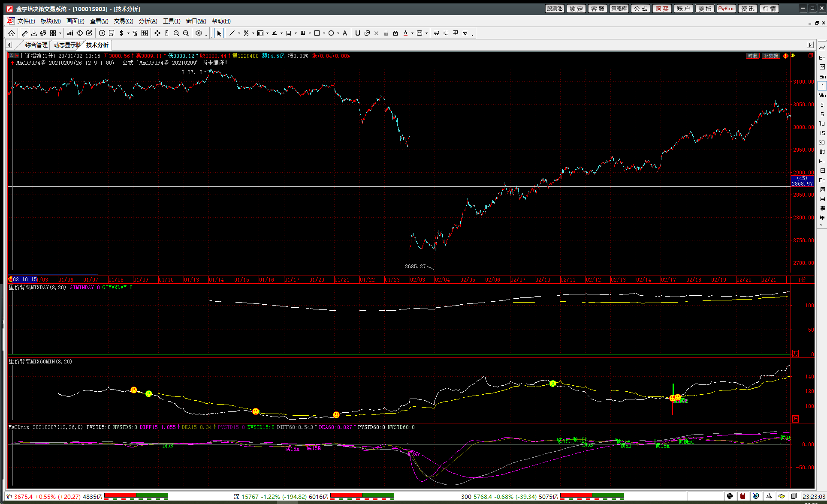Click the red diamond warning icon above chart
The height and width of the screenshot is (504, 827).
(x=786, y=56)
